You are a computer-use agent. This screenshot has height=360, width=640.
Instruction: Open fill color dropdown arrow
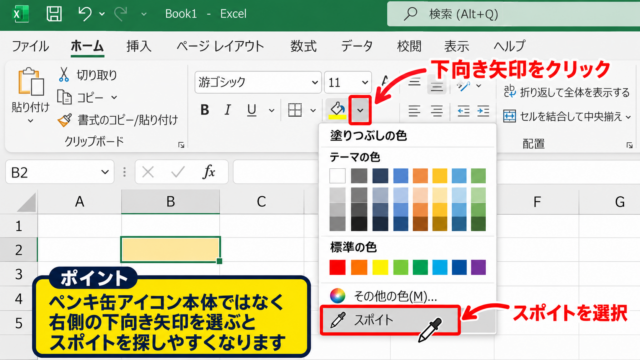point(360,110)
